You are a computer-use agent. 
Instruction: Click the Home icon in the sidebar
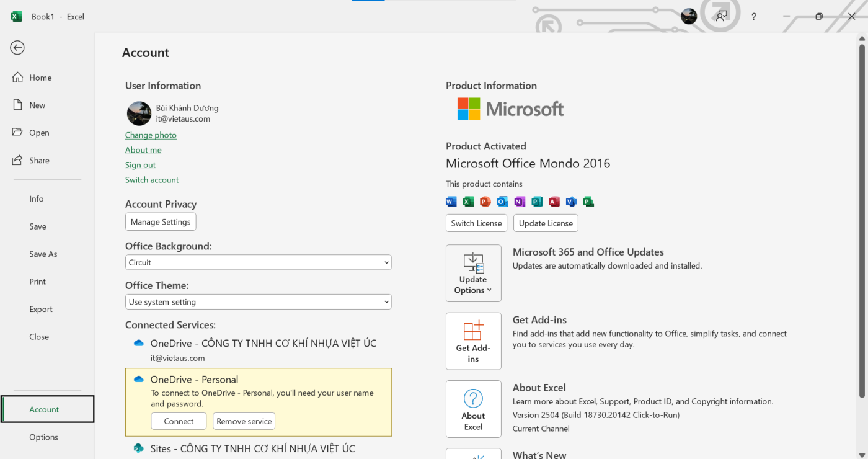pos(17,78)
